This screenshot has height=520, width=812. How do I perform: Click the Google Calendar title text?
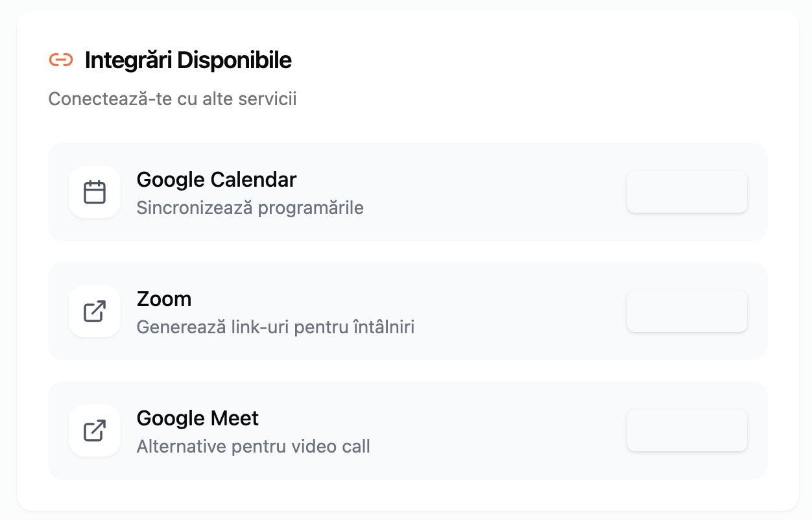[216, 180]
